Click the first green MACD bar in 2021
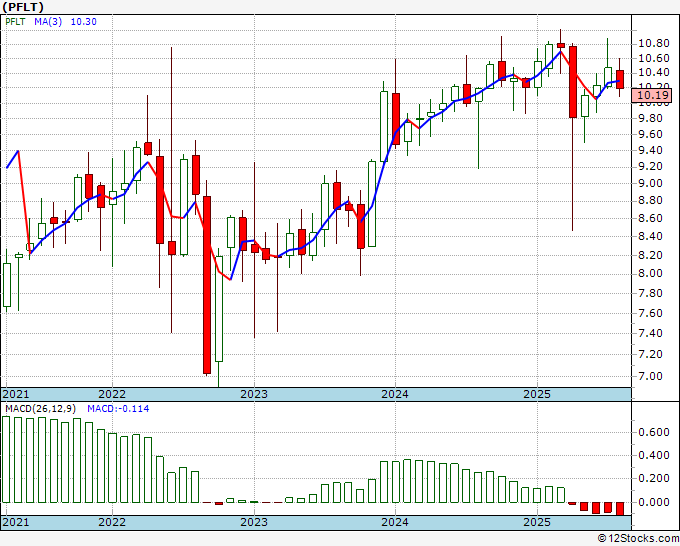Viewport: 680px width, 546px height. coord(6,459)
